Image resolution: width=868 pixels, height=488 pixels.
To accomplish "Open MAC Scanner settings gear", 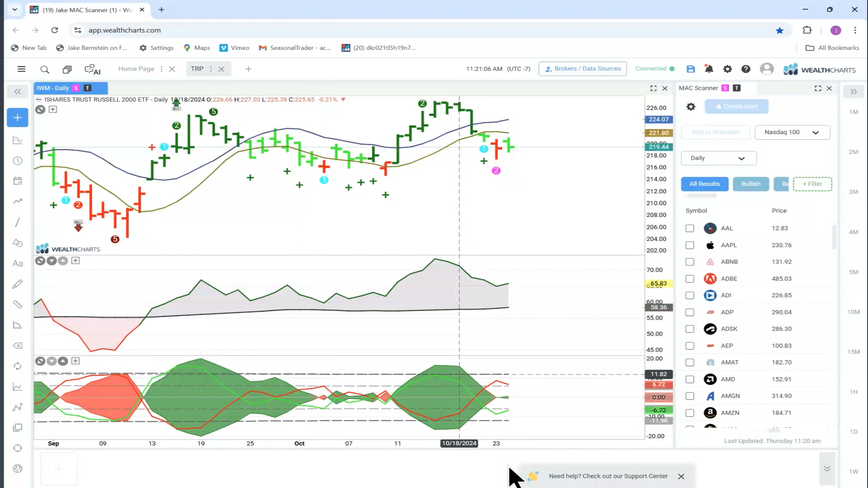I will [691, 107].
